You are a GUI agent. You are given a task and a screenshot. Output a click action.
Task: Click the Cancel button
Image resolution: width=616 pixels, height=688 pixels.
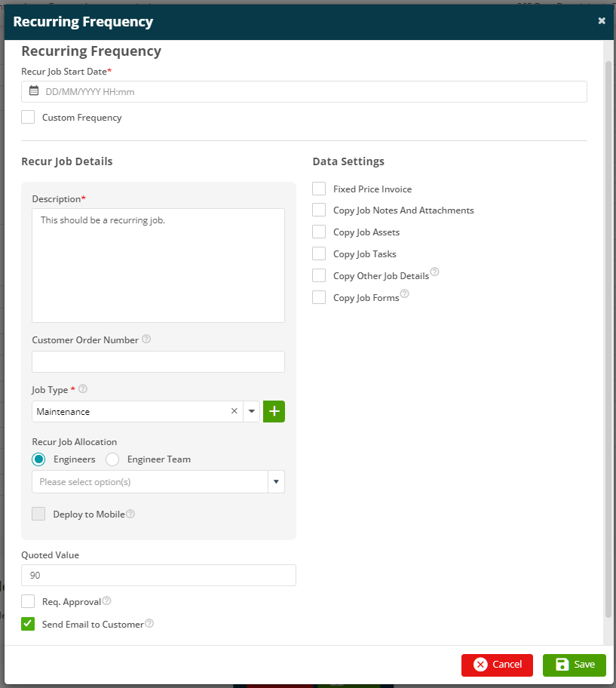497,665
